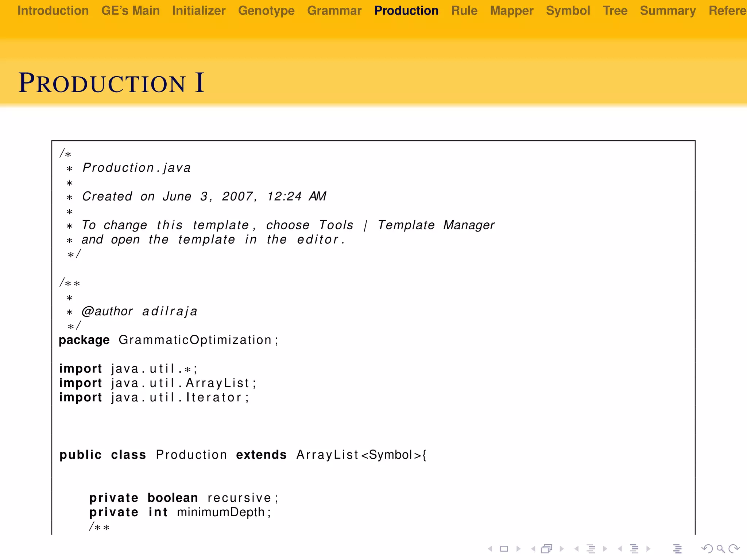Click the section navigation icon
The width and height of the screenshot is (747, 560).
[x=634, y=549]
